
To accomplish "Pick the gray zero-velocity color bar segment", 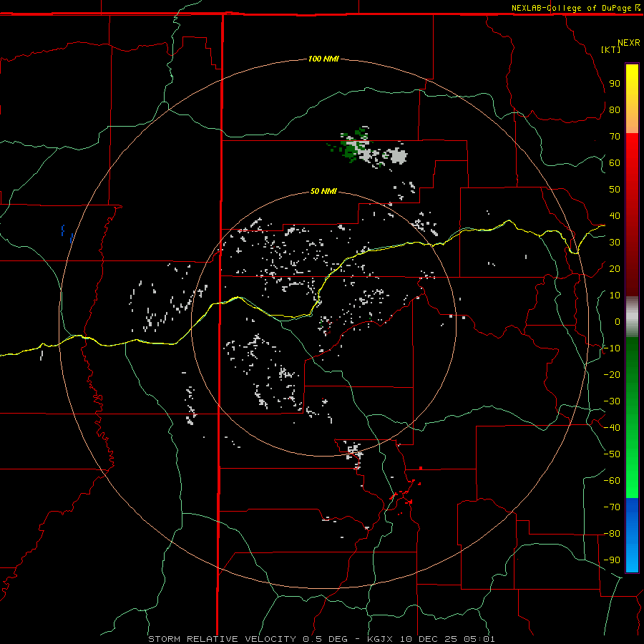I will tap(632, 317).
